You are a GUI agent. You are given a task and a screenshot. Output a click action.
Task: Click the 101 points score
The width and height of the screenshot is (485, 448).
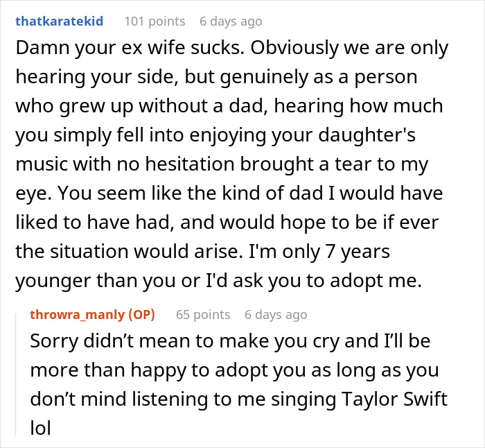[155, 21]
